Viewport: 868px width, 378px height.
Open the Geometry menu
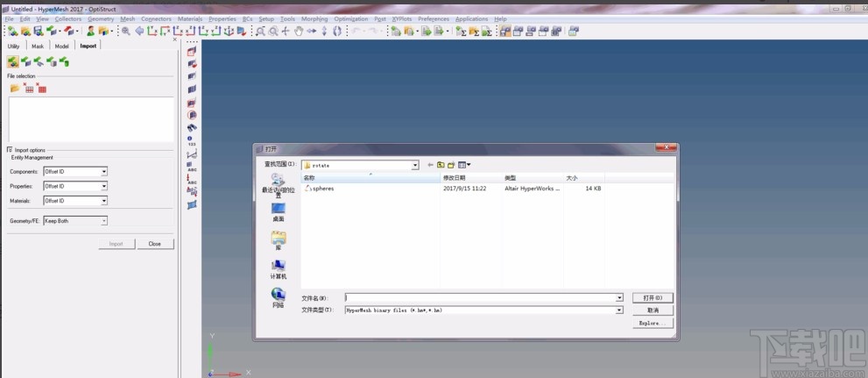[101, 18]
